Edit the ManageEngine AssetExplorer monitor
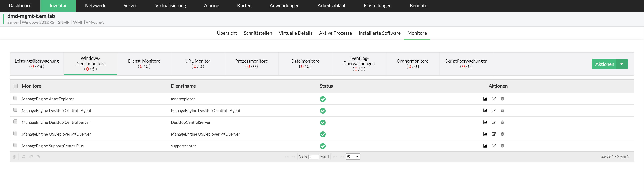644x192 pixels. pyautogui.click(x=494, y=99)
